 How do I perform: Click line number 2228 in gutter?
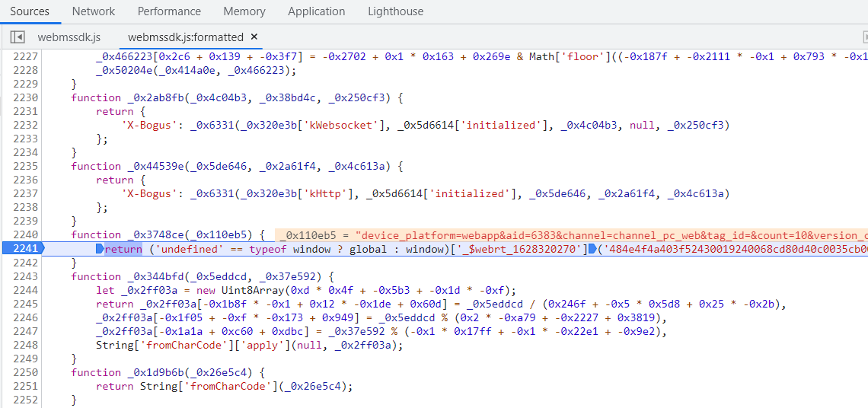[x=24, y=70]
